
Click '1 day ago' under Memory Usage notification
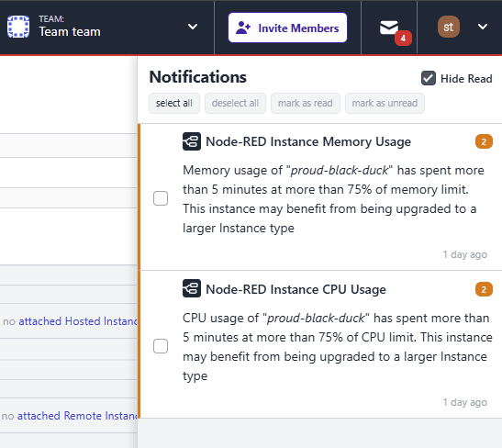(465, 254)
